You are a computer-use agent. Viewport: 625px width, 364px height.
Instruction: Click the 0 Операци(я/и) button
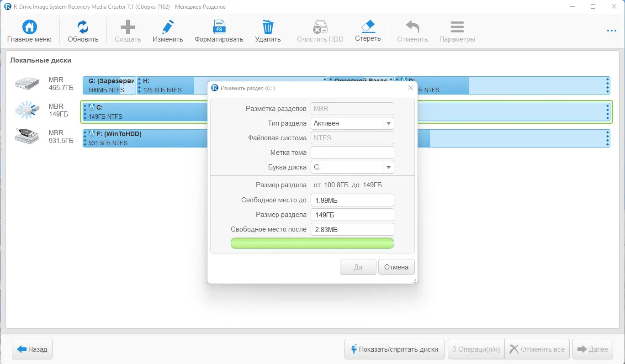click(x=476, y=349)
